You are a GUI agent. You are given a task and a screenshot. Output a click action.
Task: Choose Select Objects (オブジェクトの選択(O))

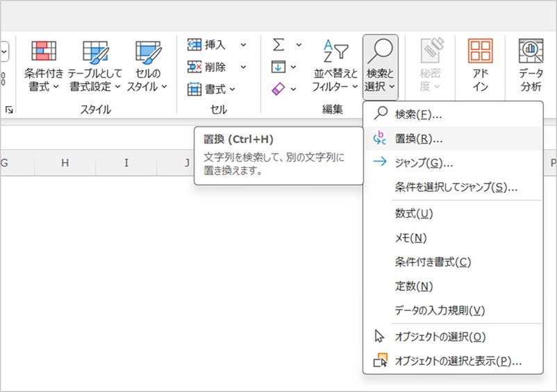pyautogui.click(x=453, y=336)
